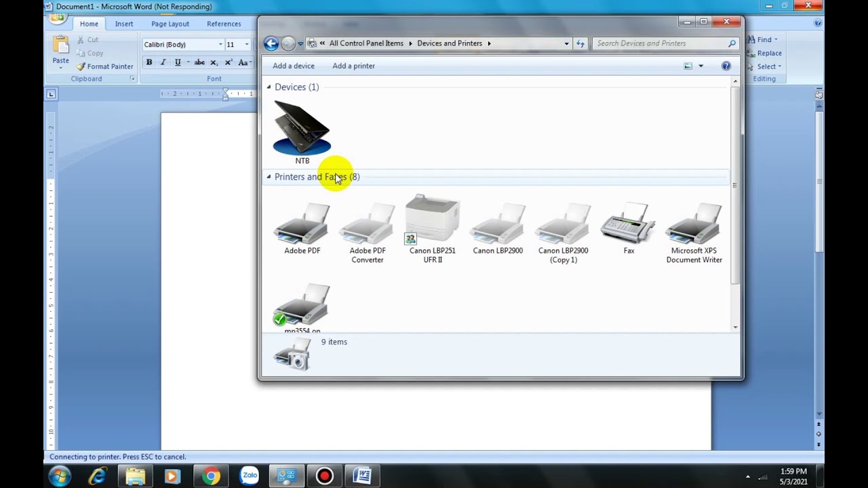Click Paste in Word's Clipboard group
Image resolution: width=868 pixels, height=488 pixels.
[x=60, y=52]
